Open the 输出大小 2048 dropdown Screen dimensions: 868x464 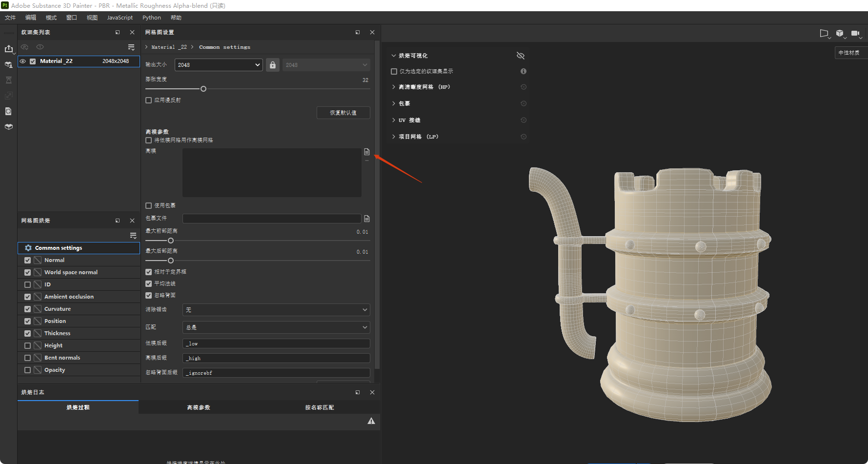tap(219, 65)
